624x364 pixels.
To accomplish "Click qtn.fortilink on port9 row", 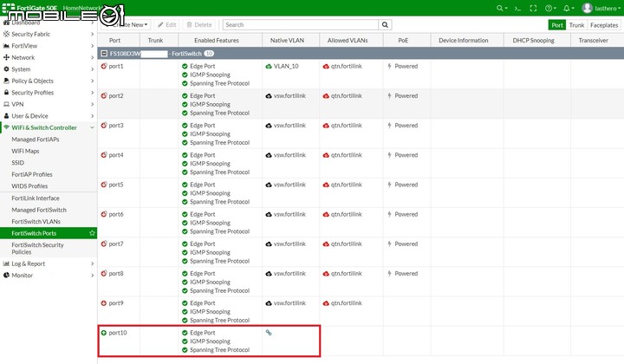I will pos(346,303).
